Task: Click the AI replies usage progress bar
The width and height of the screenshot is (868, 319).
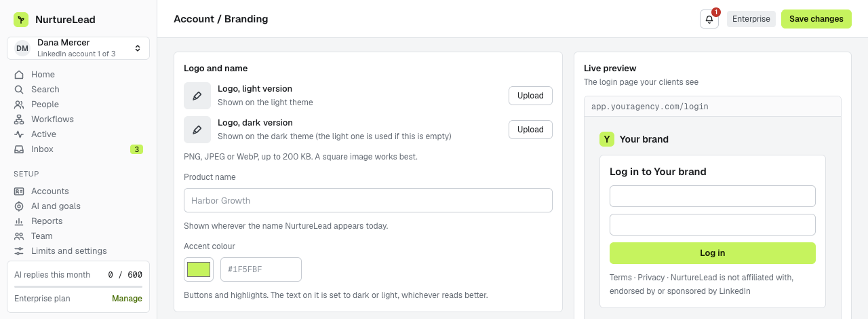Action: [x=78, y=286]
